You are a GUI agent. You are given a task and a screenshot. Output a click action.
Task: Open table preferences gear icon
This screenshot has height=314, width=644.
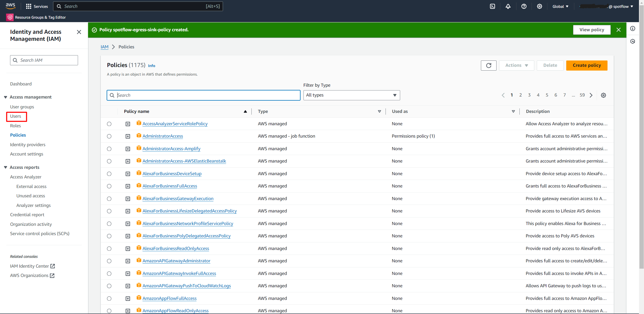click(603, 95)
